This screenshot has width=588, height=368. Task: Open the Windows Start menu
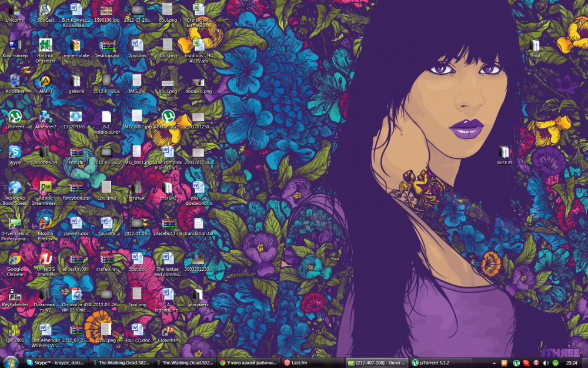tap(10, 362)
